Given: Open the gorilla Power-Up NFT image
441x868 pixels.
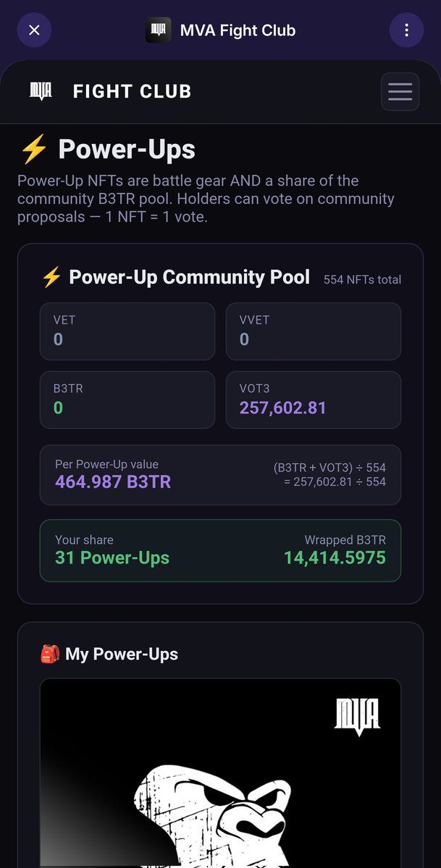Looking at the screenshot, I should (x=220, y=773).
